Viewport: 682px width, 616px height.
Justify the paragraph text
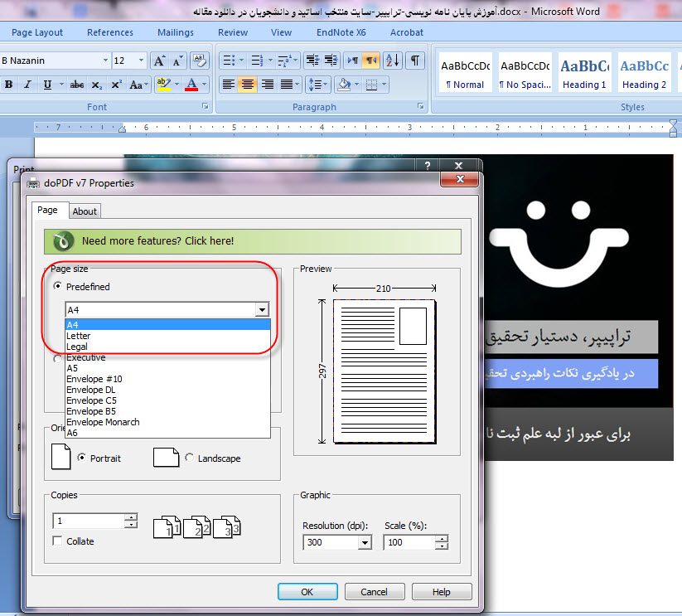click(x=287, y=85)
